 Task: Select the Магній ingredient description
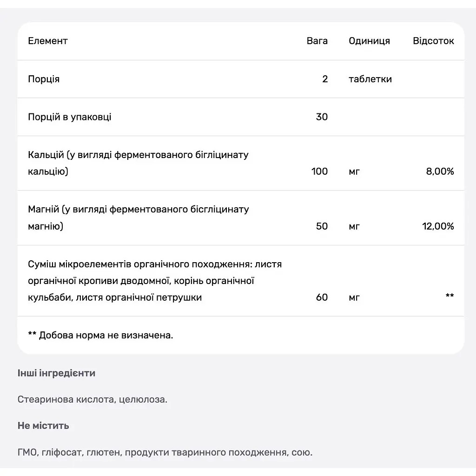(x=139, y=218)
